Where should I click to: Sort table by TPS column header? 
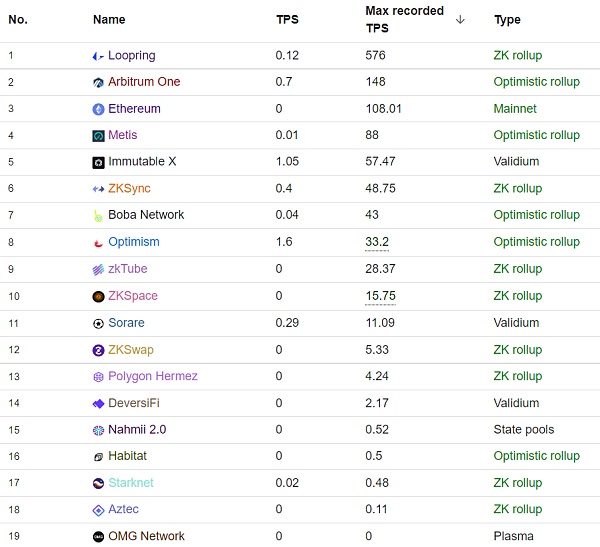[287, 20]
